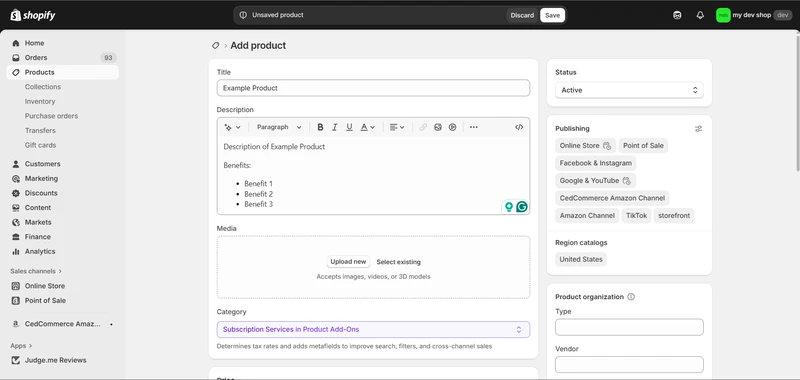Open the text alignment dropdown
The width and height of the screenshot is (800, 380).
(397, 127)
